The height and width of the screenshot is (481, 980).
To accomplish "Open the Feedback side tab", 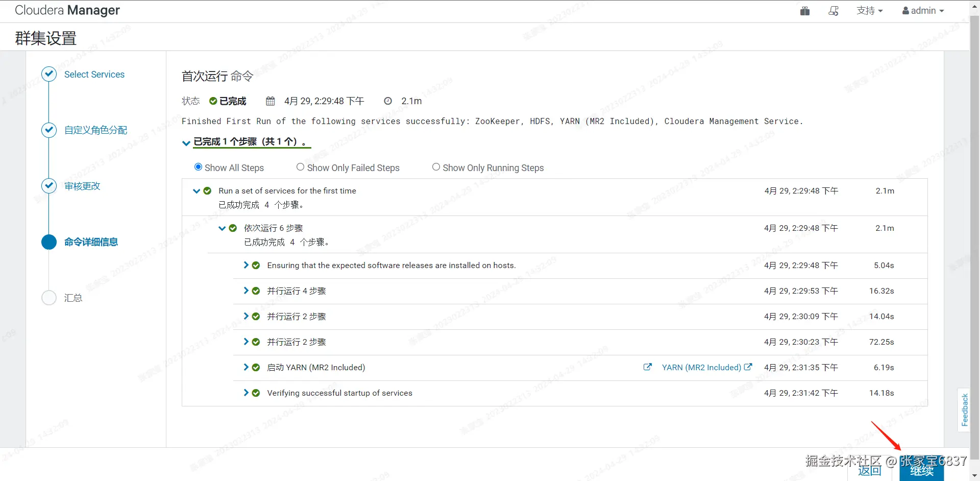I will (964, 410).
